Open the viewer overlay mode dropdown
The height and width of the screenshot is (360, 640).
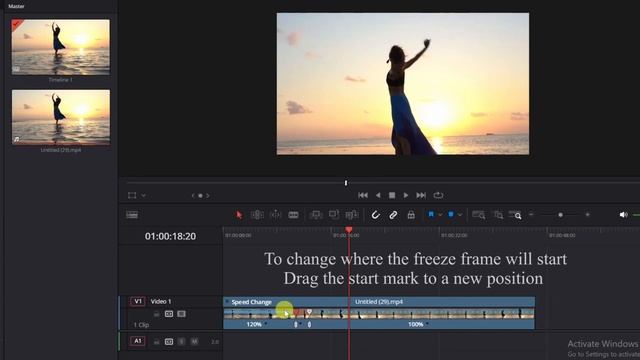(144, 196)
